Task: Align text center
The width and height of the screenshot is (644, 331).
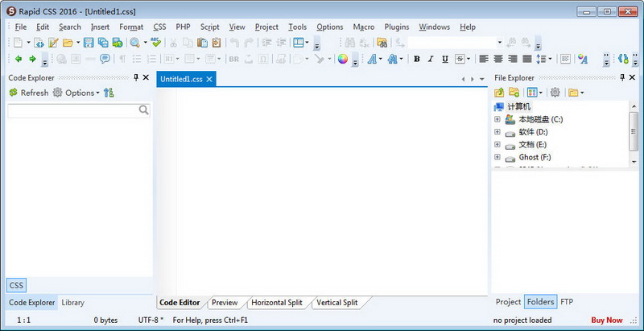Action: point(498,59)
